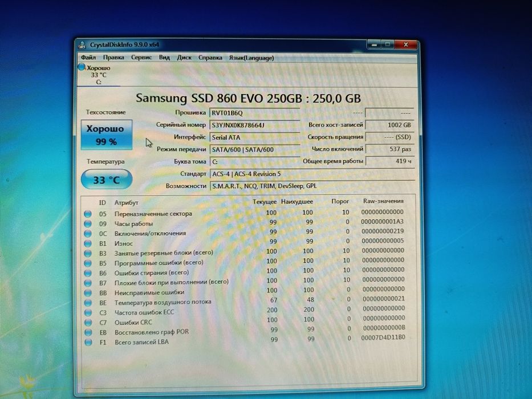Screen dimensions: 532x399
Task: Click the Порог column header
Action: pos(340,201)
